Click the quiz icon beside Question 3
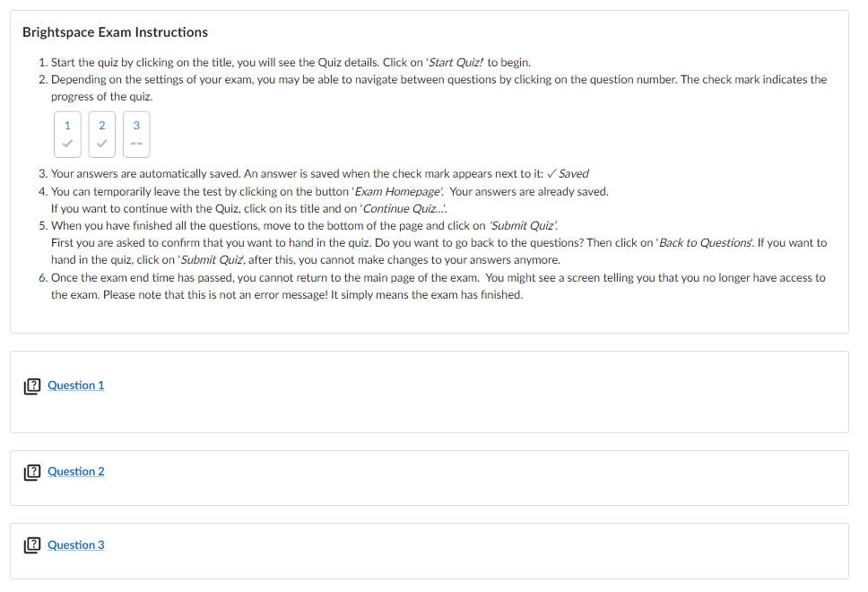This screenshot has width=868, height=592. 32,546
